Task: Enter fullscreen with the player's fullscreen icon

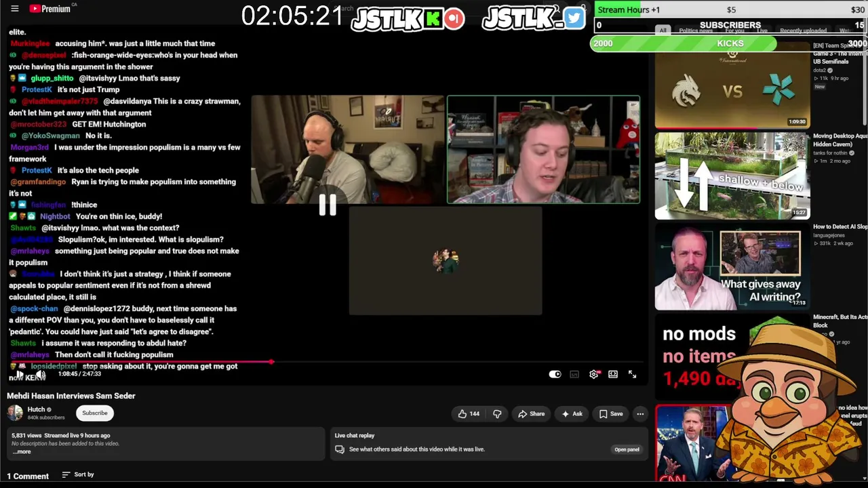Action: pyautogui.click(x=632, y=374)
